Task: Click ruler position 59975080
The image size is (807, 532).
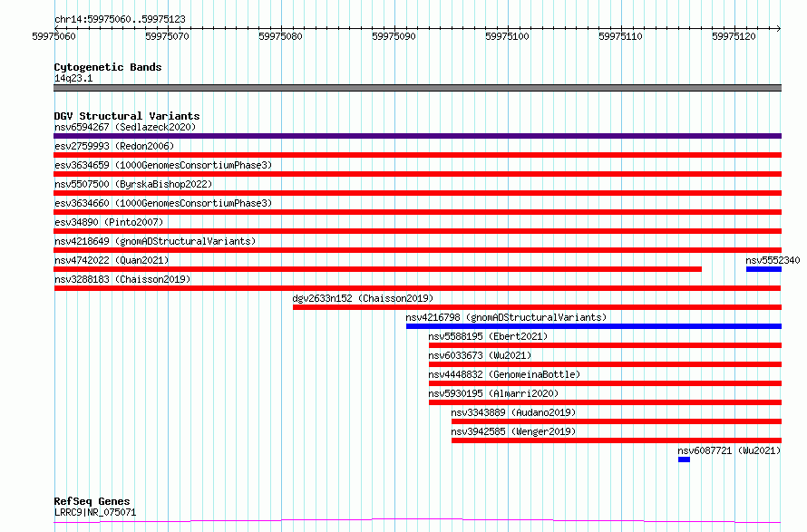Action: (280, 36)
